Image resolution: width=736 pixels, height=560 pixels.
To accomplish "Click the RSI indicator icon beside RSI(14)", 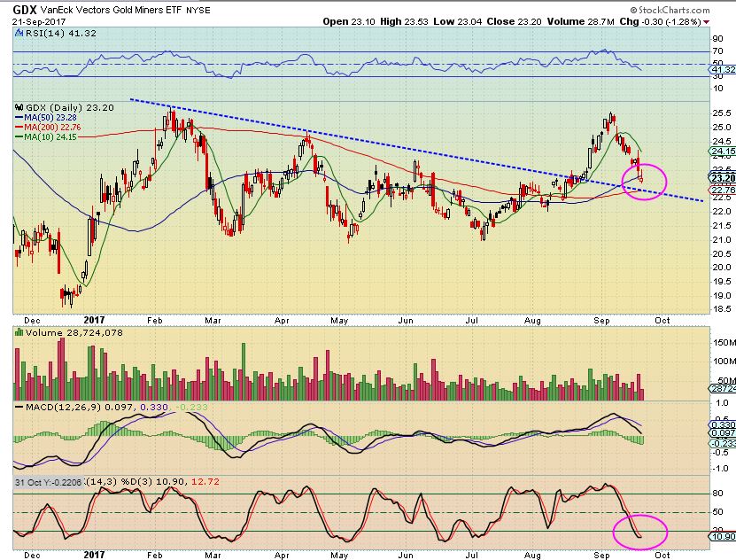I will coord(19,33).
